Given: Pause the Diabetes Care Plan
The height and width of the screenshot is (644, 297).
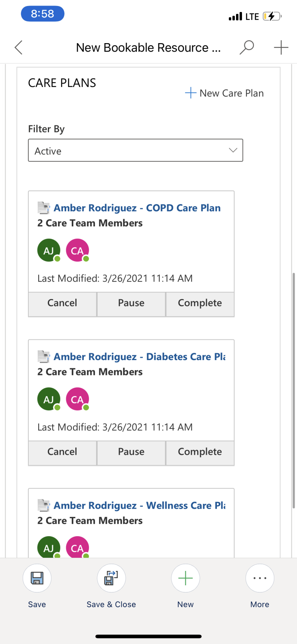Looking at the screenshot, I should (x=131, y=452).
